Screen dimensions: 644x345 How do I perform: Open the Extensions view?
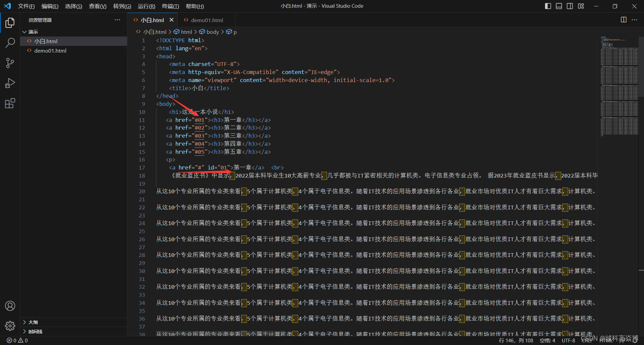tap(10, 103)
